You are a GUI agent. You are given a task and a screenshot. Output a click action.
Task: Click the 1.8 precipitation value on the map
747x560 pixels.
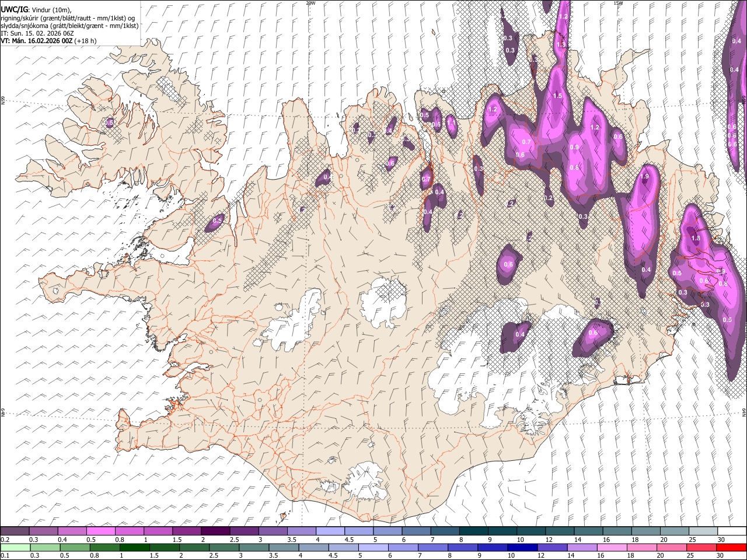point(696,238)
